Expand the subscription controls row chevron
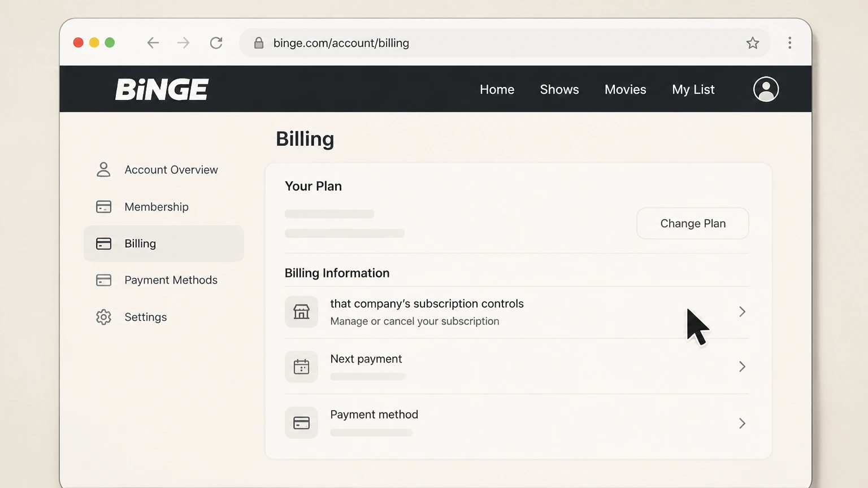This screenshot has width=868, height=488. (x=742, y=312)
